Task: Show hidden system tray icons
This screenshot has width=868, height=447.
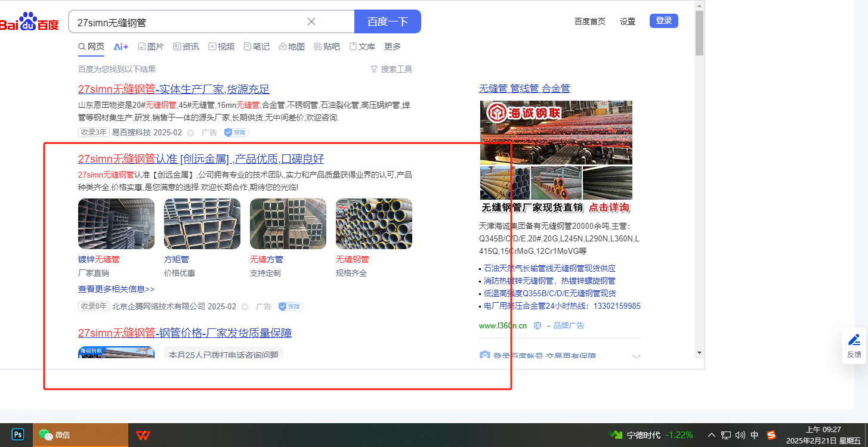Action: click(711, 435)
